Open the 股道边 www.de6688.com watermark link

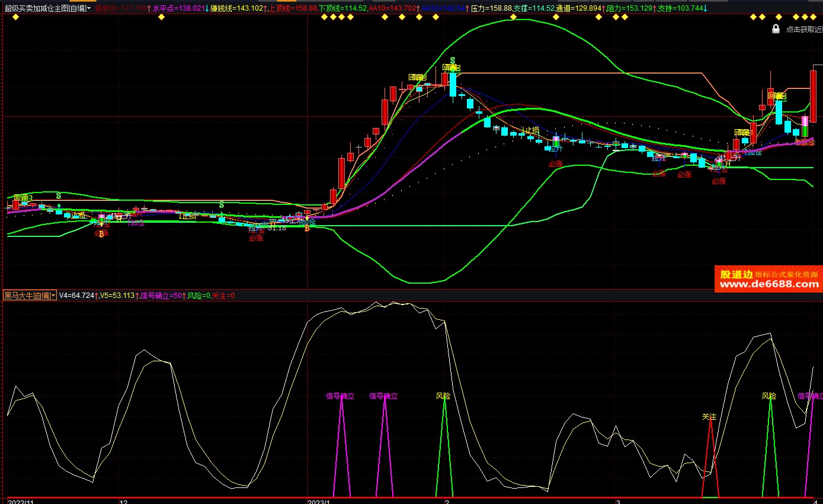click(768, 280)
